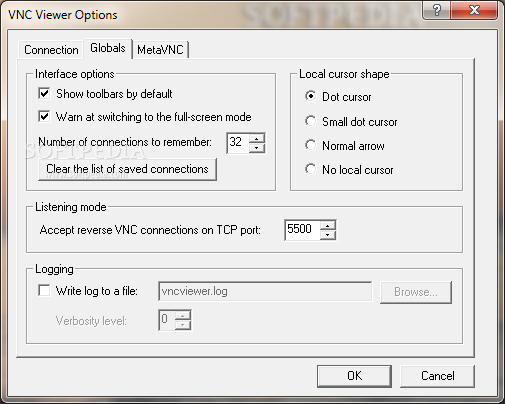
Task: Open the MetaVNC tab
Action: point(160,50)
